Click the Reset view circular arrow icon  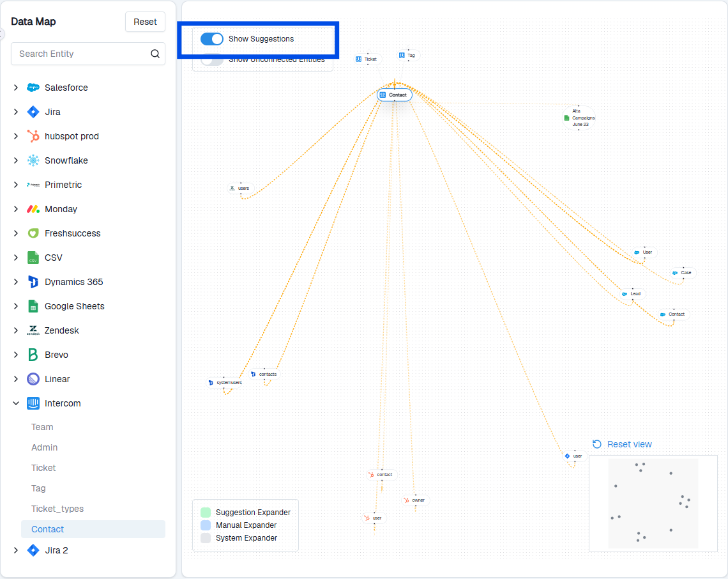click(597, 444)
